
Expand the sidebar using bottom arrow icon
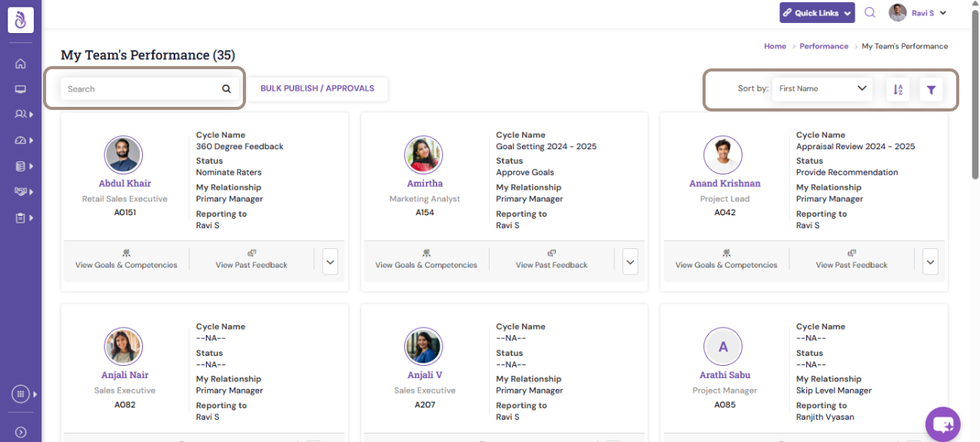[x=21, y=432]
